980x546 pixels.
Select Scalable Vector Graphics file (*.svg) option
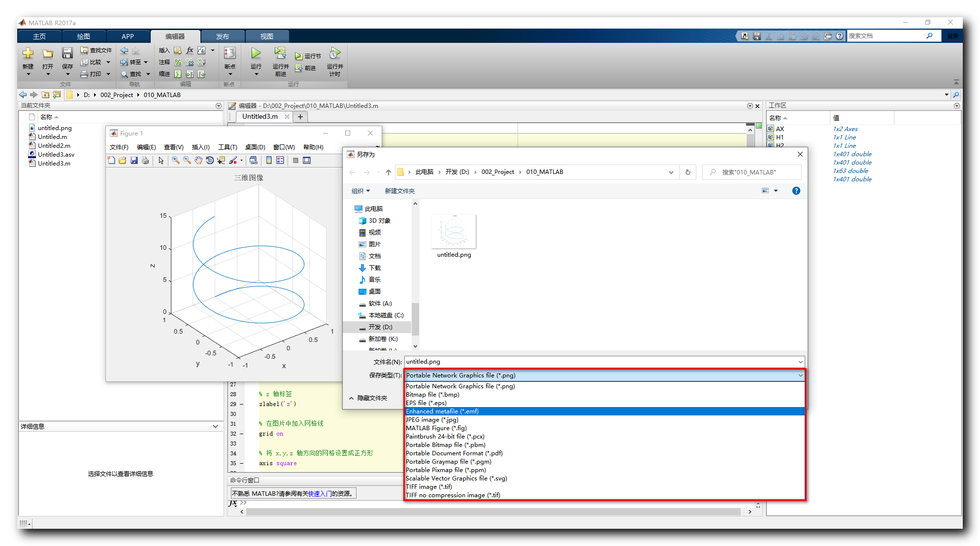point(456,478)
